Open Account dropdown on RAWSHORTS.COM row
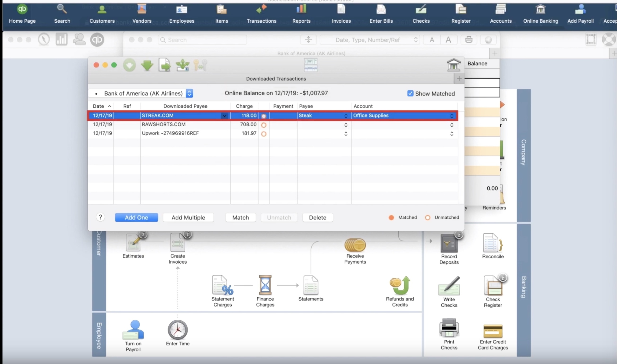Viewport: 617px width, 364px height. pos(451,125)
